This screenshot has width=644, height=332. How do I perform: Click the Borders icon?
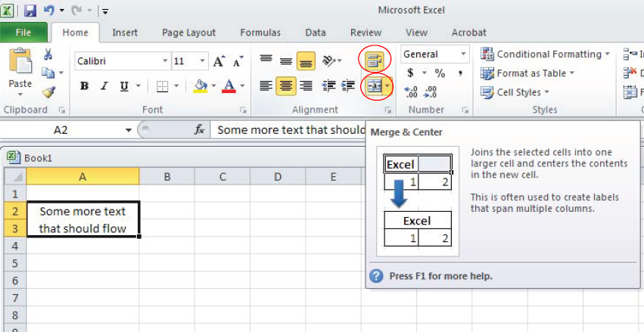(x=163, y=86)
